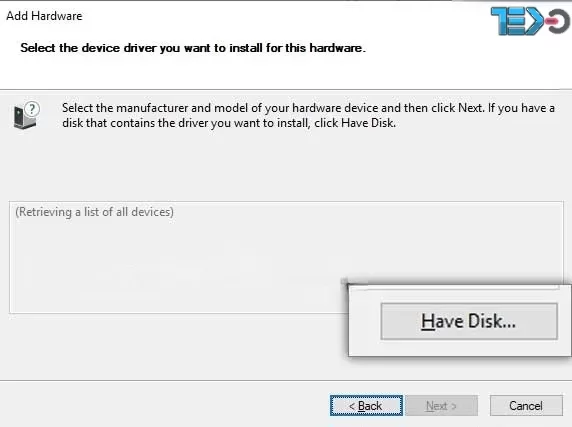Click the underlined H in Have Disk
Screen dimensions: 572x427
pyautogui.click(x=428, y=322)
